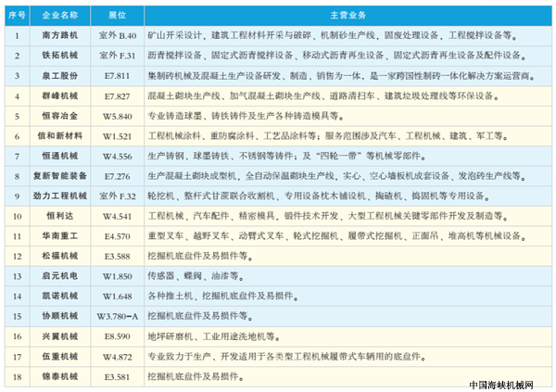Click booth cell W5.840
Image resolution: width=556 pixels, height=392 pixels.
[118, 117]
